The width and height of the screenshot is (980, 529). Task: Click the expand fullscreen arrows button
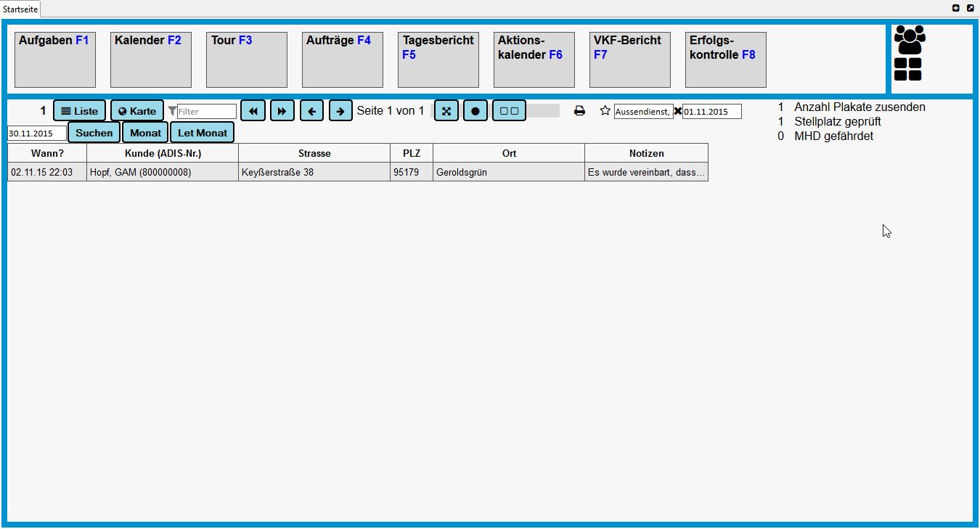coord(446,111)
